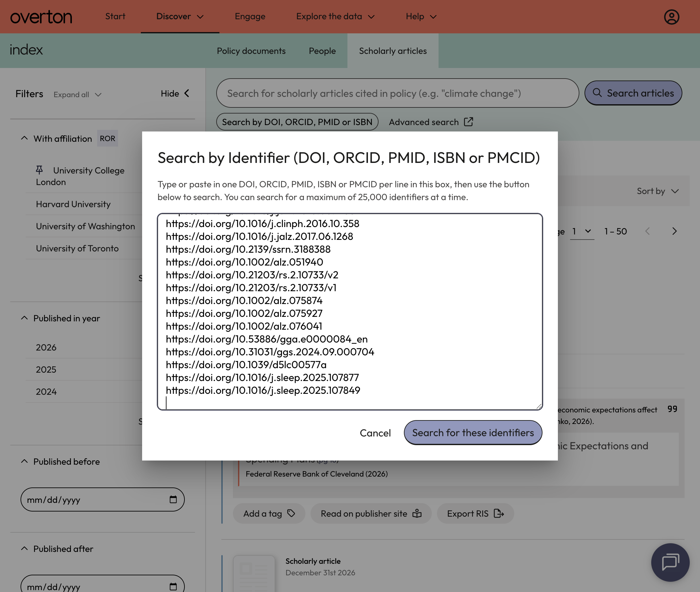The width and height of the screenshot is (700, 592).
Task: Open the page number selector
Action: pos(582,231)
